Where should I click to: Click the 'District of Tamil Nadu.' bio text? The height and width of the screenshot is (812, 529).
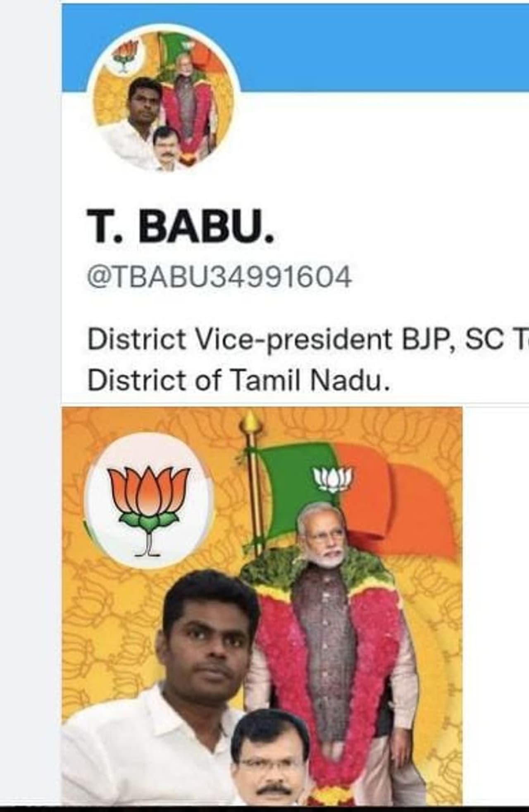tap(238, 380)
